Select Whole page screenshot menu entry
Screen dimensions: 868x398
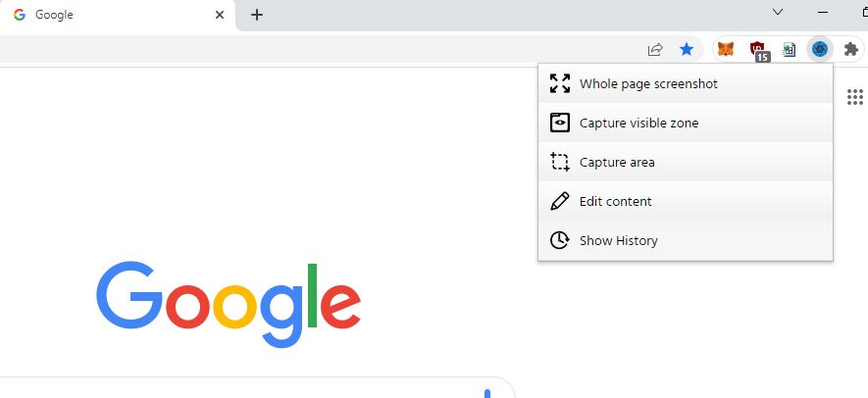[x=686, y=83]
